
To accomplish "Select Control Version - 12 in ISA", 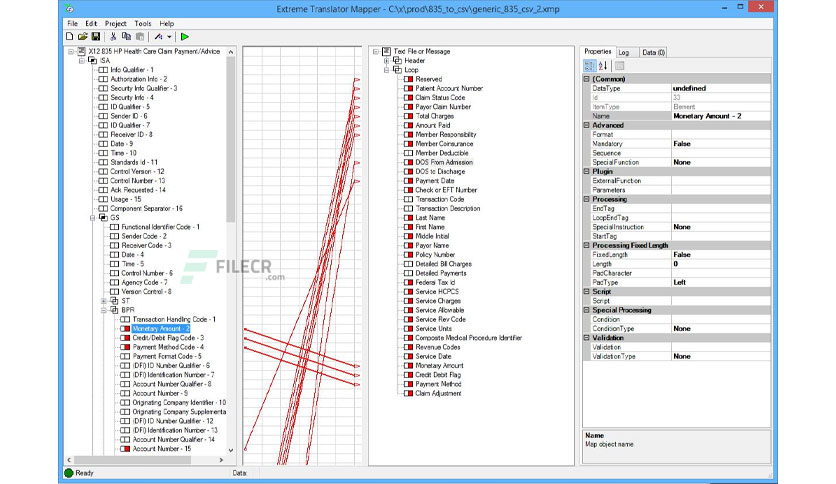I will tap(137, 172).
